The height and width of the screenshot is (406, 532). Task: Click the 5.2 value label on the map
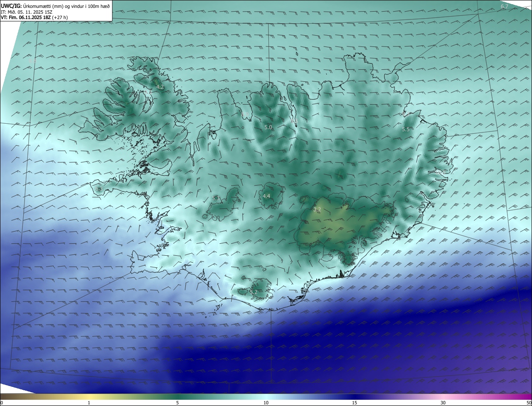pyautogui.click(x=254, y=292)
